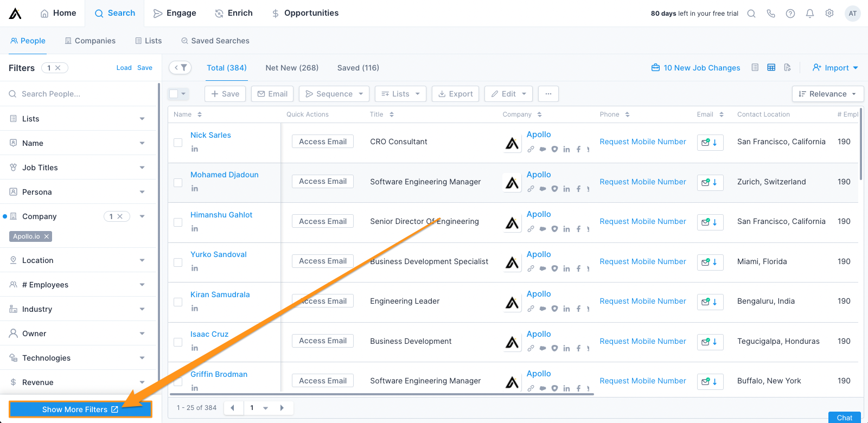Open the Import dropdown
This screenshot has width=868, height=423.
(835, 68)
